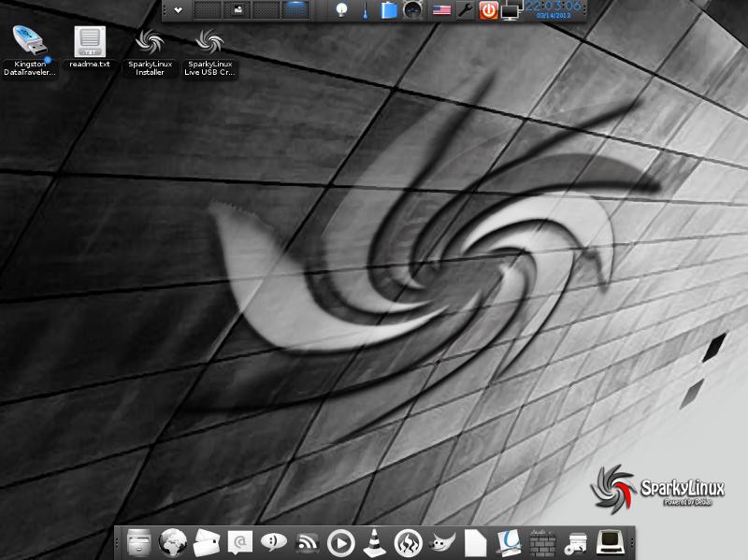
Task: Open the terminal computer icon in dock
Action: tap(610, 542)
